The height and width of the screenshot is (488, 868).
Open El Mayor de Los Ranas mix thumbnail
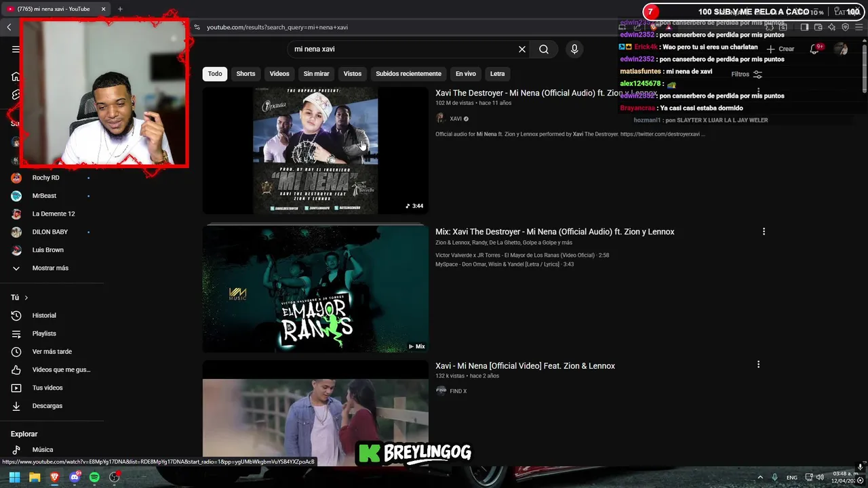click(315, 289)
